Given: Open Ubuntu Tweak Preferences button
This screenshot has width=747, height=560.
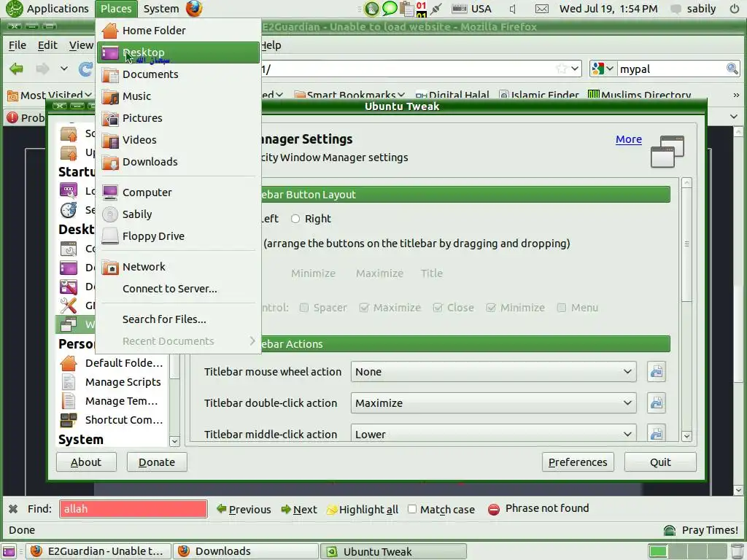Looking at the screenshot, I should 578,462.
